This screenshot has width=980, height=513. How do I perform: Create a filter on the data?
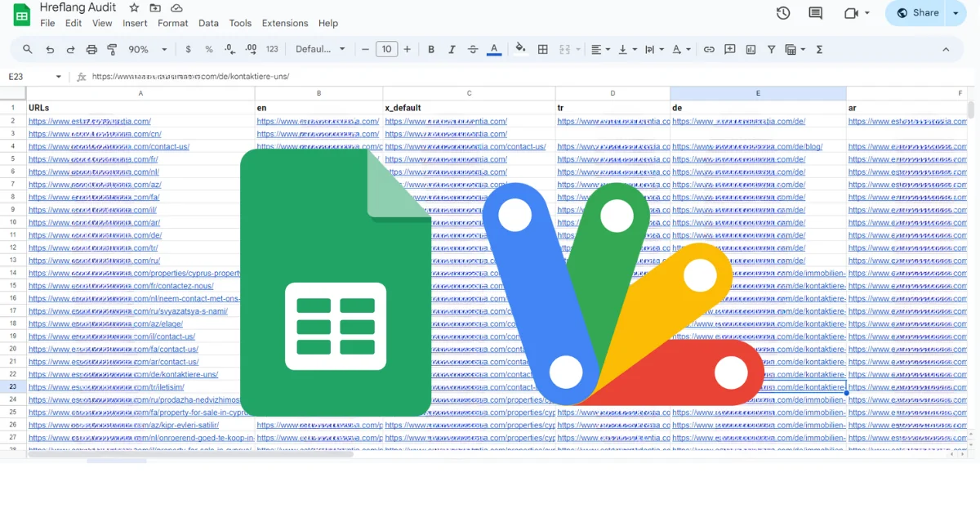[771, 49]
